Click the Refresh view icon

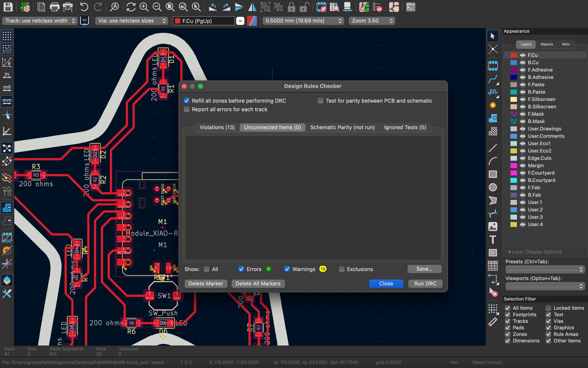point(131,7)
